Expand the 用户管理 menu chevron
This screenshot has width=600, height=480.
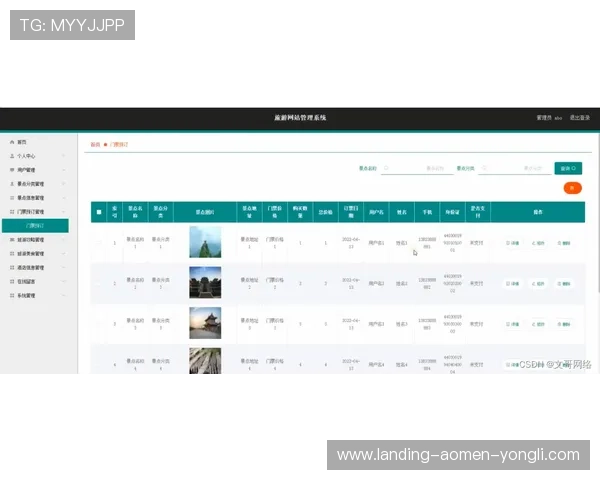[65, 171]
